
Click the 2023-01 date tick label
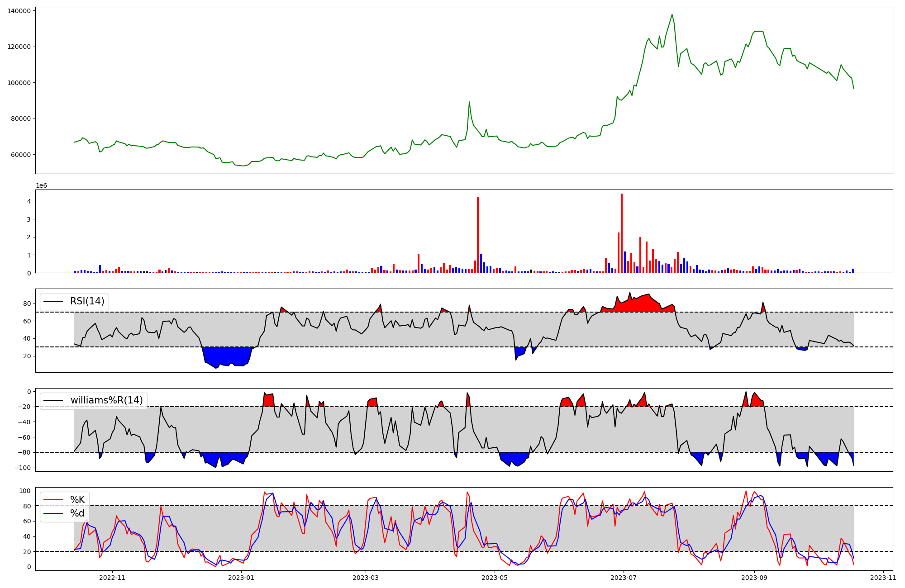pyautogui.click(x=241, y=578)
